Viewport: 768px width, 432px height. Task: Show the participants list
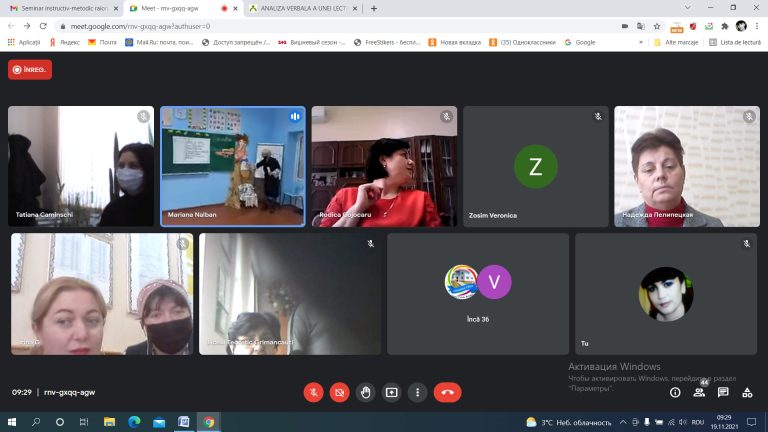click(699, 392)
